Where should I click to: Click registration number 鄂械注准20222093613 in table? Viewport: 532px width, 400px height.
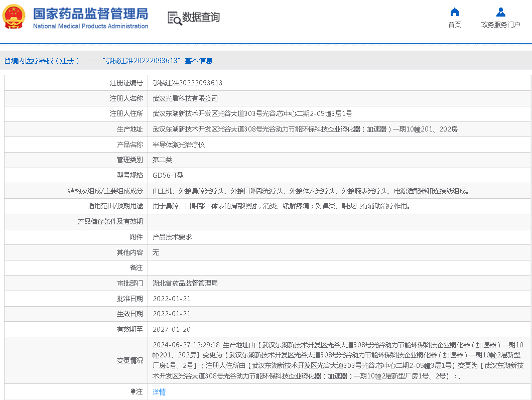coord(187,83)
